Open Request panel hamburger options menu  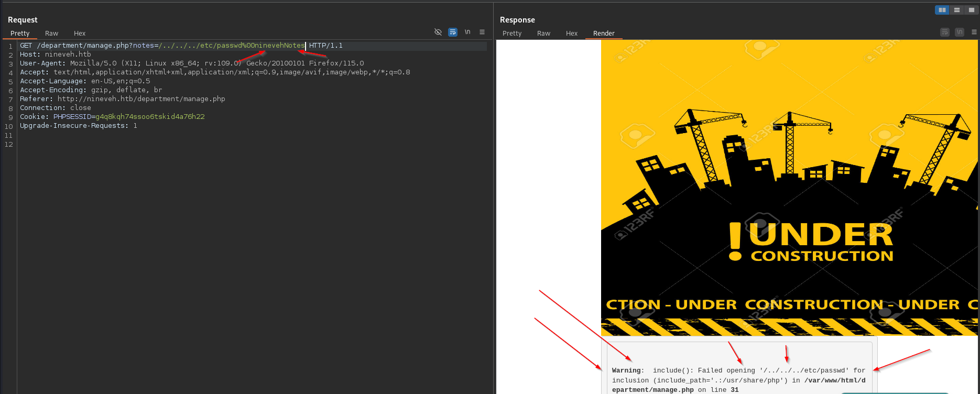[x=482, y=32]
